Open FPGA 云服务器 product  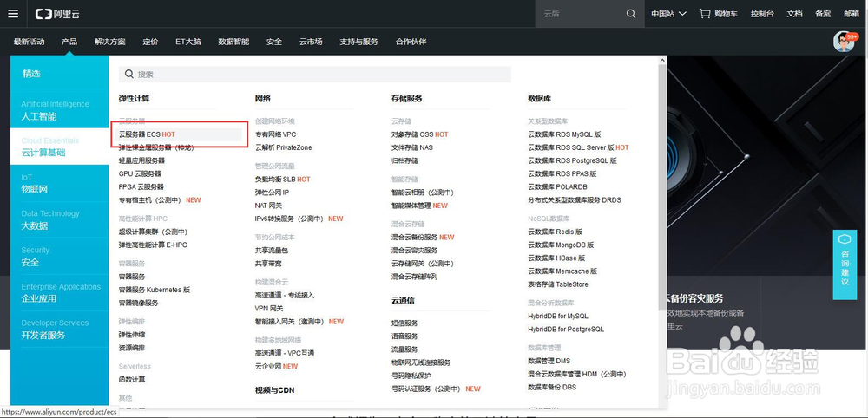point(141,186)
